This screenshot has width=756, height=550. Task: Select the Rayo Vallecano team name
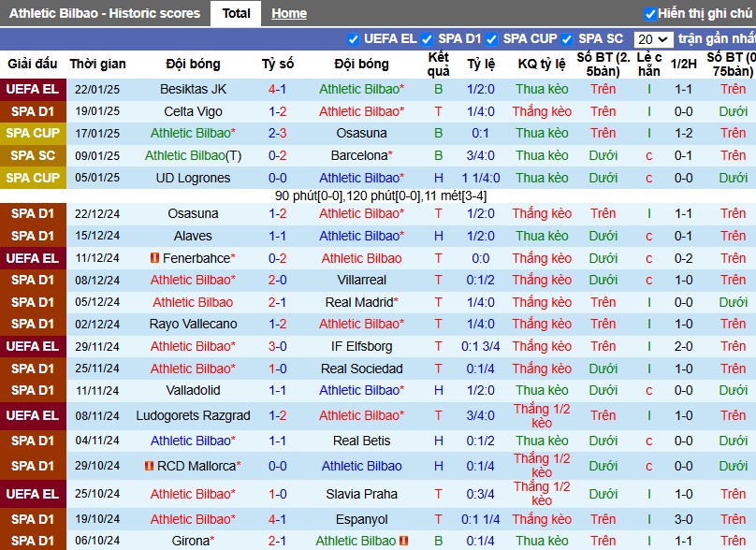click(x=193, y=324)
